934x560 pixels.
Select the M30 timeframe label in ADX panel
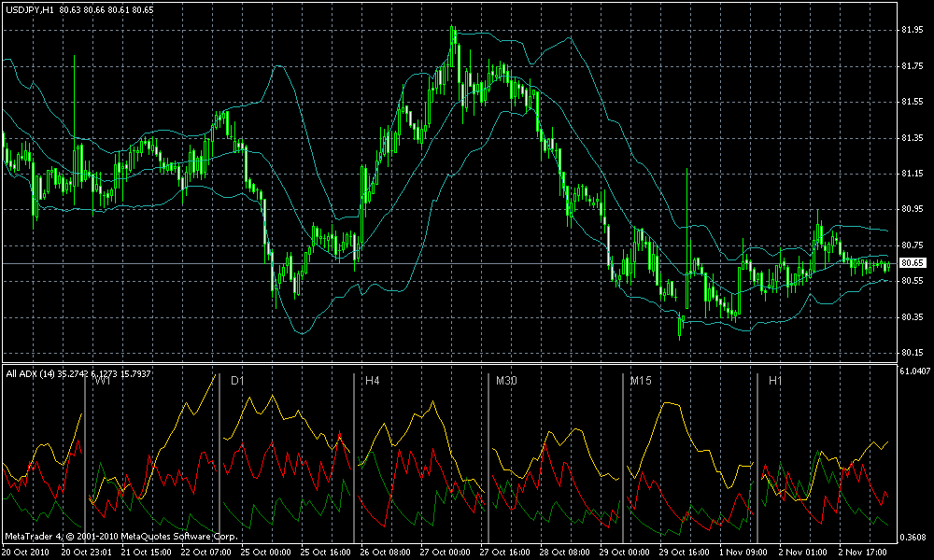pos(506,381)
